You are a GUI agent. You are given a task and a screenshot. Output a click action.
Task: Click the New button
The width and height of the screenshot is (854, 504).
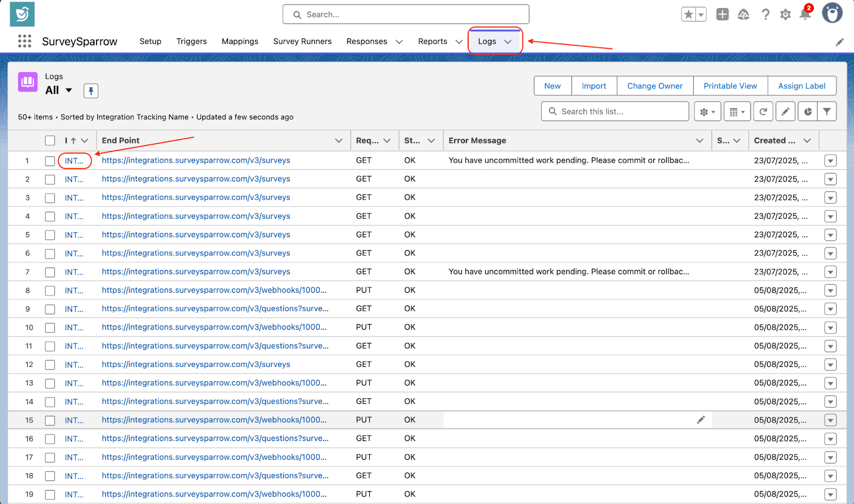click(552, 86)
